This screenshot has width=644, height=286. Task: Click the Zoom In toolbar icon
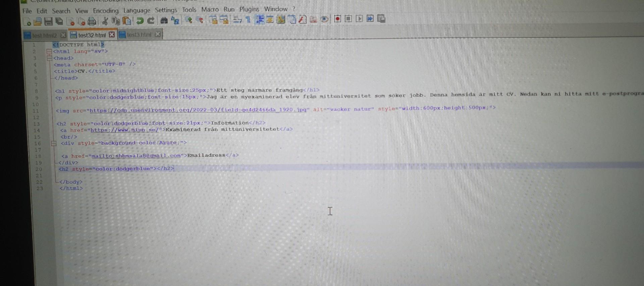tap(188, 20)
